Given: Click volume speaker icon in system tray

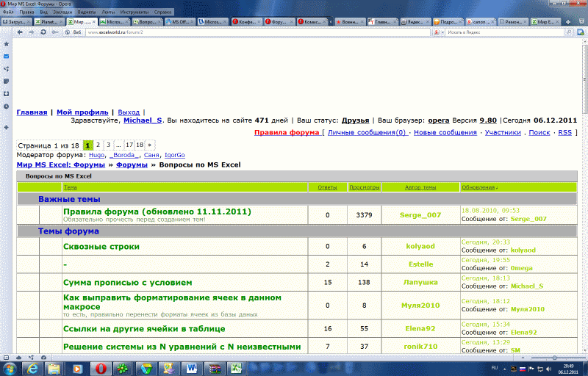Looking at the screenshot, I should 549,369.
